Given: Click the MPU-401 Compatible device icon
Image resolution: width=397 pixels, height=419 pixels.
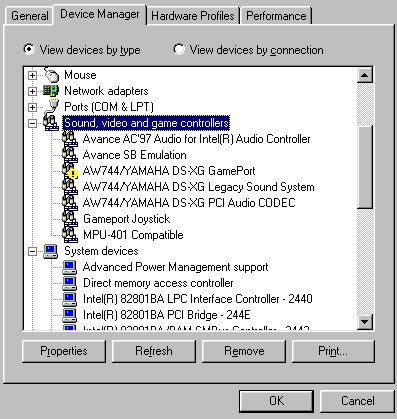Looking at the screenshot, I should click(70, 235).
